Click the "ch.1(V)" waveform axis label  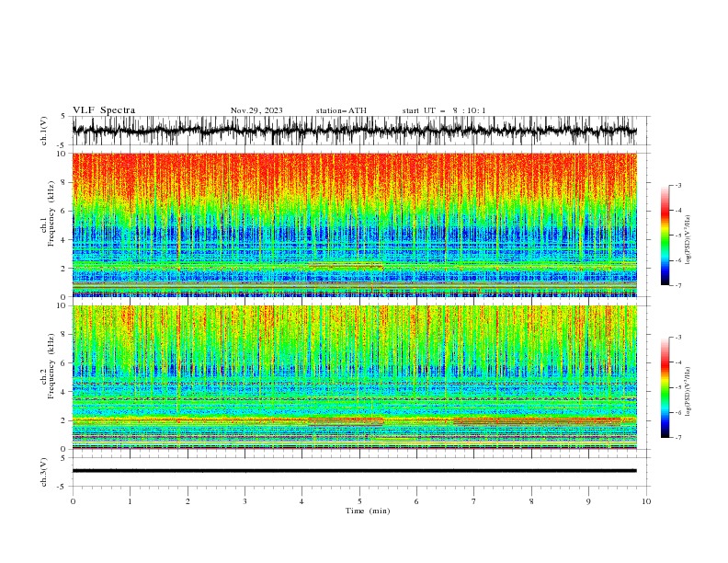click(x=44, y=131)
